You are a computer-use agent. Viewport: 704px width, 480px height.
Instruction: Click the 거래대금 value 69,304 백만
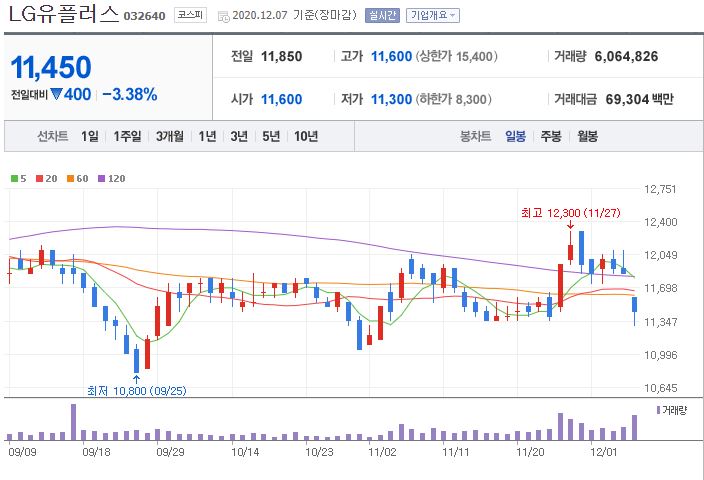[x=639, y=99]
